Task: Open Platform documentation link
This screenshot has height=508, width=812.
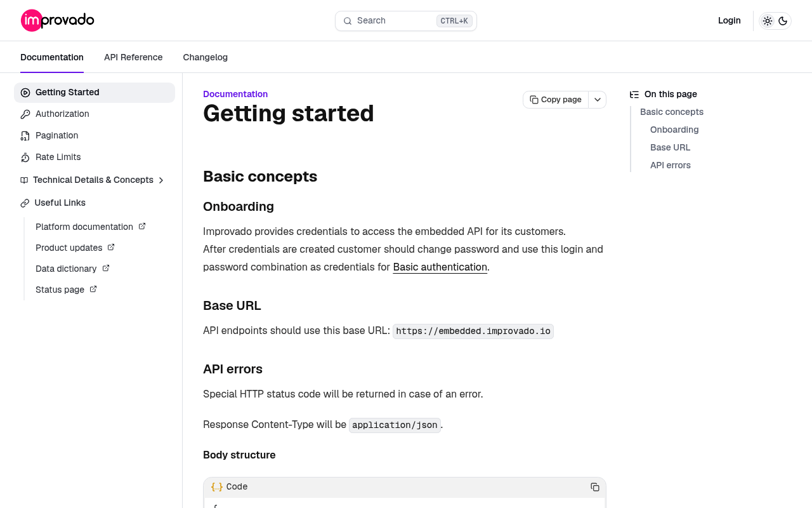Action: click(x=84, y=227)
